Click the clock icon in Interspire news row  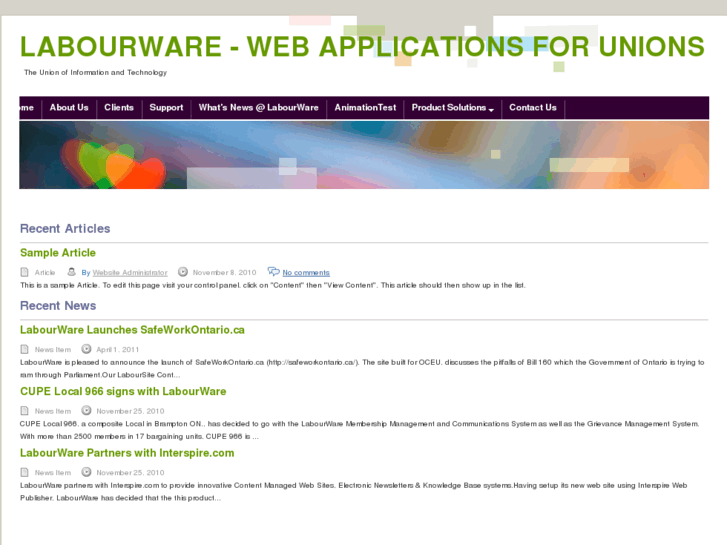[x=86, y=472]
